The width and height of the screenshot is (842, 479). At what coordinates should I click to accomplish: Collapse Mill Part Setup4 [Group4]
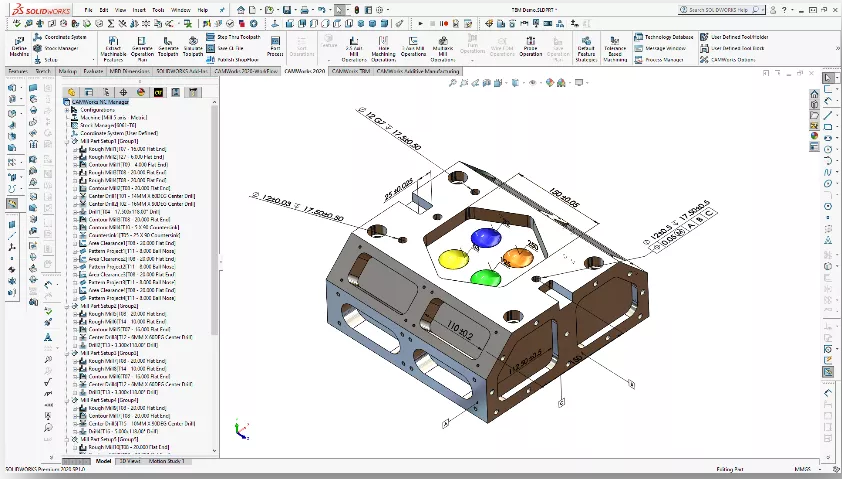(x=67, y=400)
